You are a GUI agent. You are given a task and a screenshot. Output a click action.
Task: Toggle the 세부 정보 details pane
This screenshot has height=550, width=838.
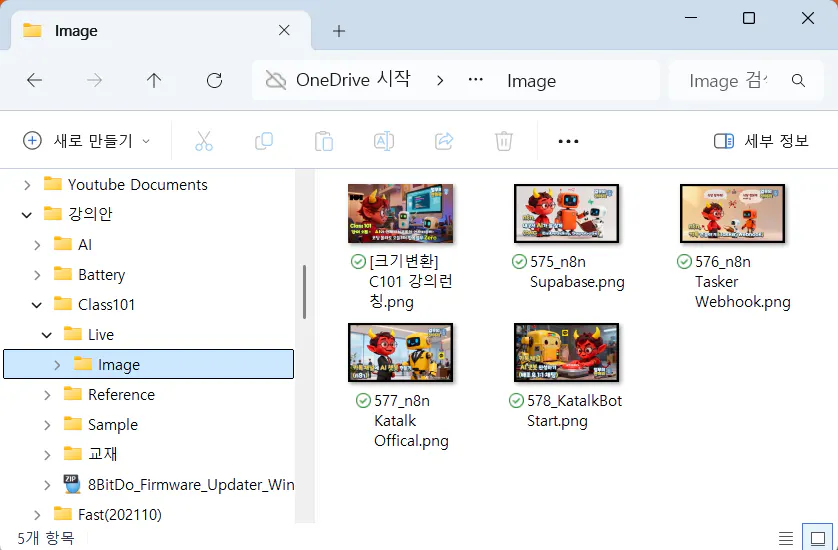point(761,141)
